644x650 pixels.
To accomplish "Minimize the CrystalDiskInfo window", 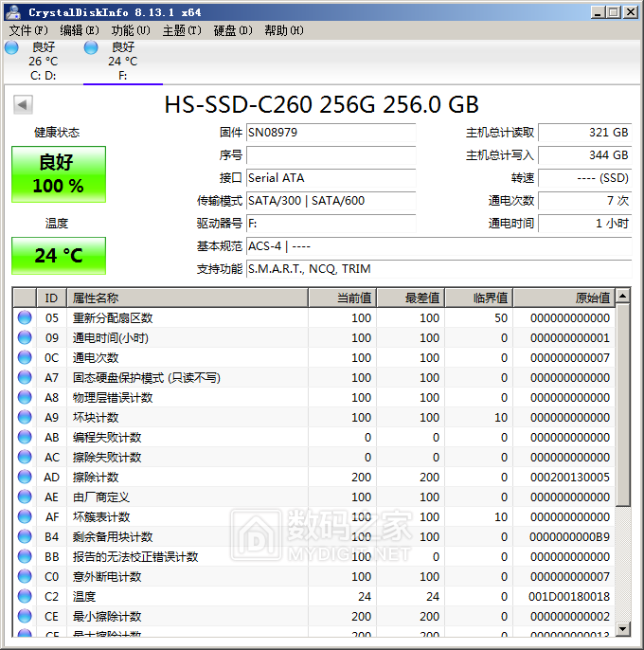I will click(598, 12).
